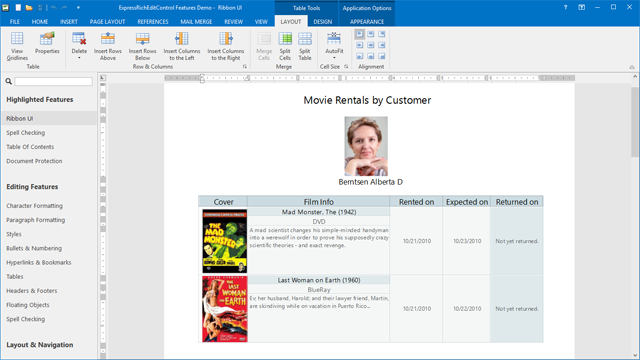Open Paragraph Formatting feature
This screenshot has height=360, width=640.
36,220
